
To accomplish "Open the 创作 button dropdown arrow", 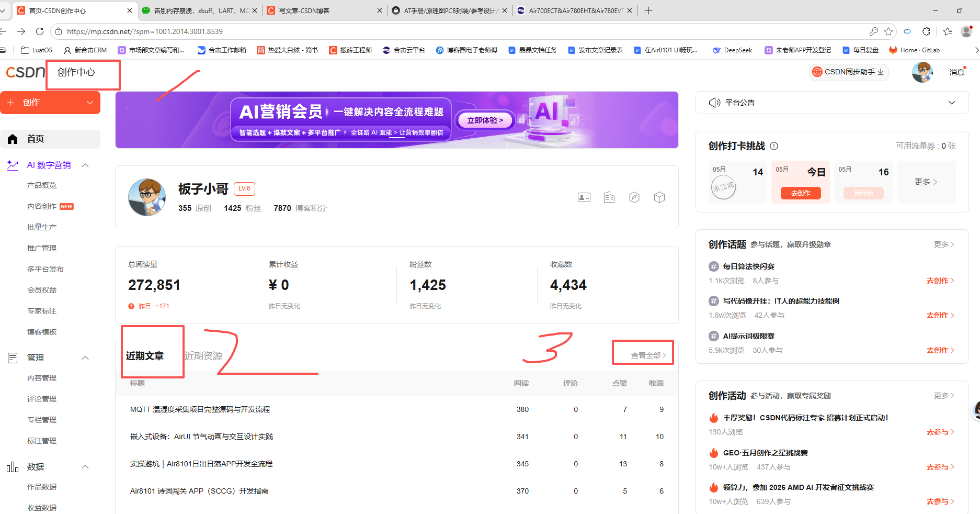I will [90, 103].
